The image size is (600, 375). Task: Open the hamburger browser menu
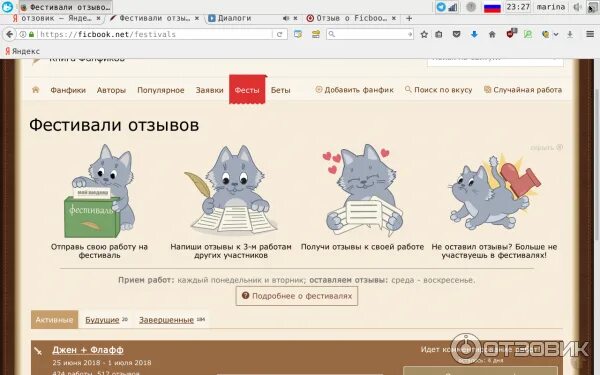590,34
